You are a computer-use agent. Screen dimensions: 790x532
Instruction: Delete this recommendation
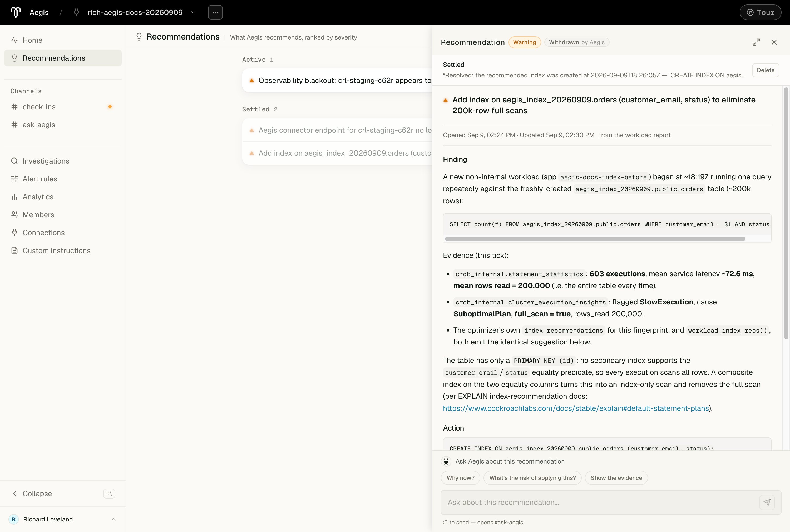[x=766, y=70]
